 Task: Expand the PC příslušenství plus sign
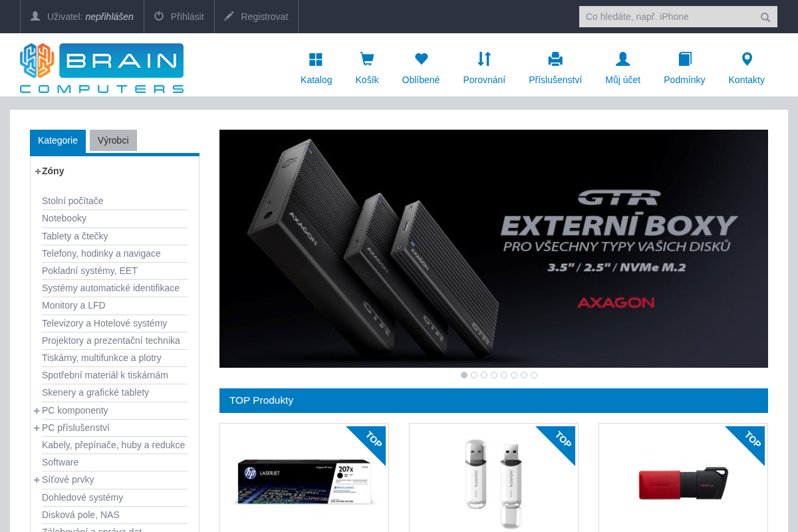[37, 428]
